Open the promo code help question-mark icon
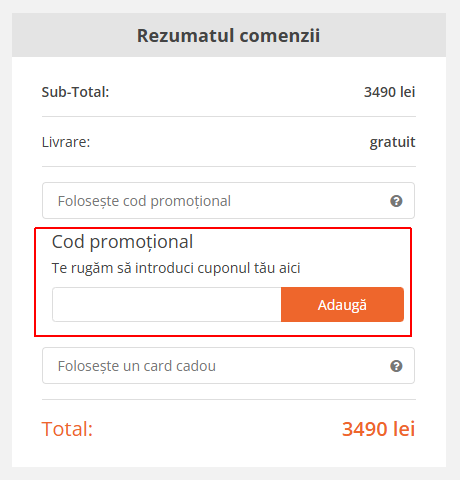 tap(396, 201)
